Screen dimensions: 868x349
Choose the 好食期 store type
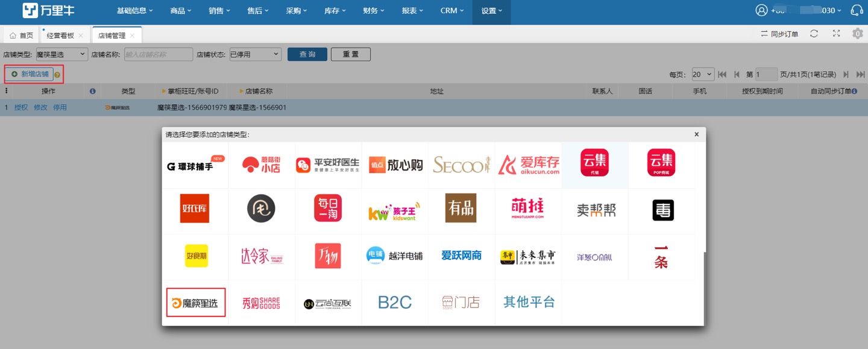[197, 256]
